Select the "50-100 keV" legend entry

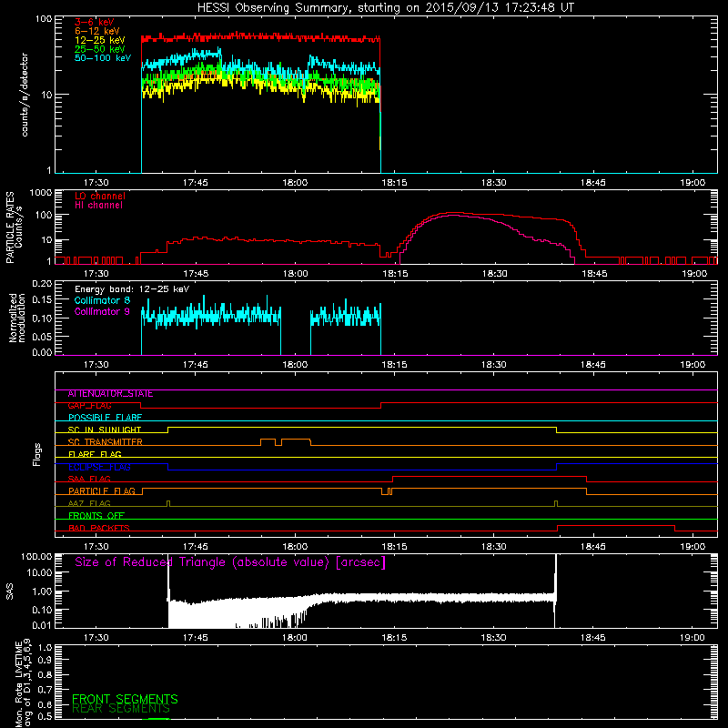point(103,57)
